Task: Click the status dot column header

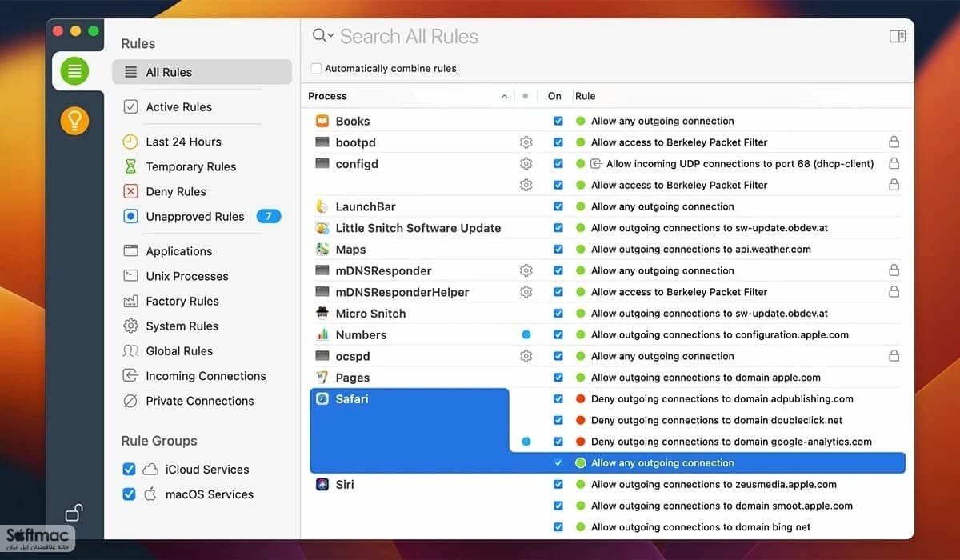Action: (x=525, y=96)
